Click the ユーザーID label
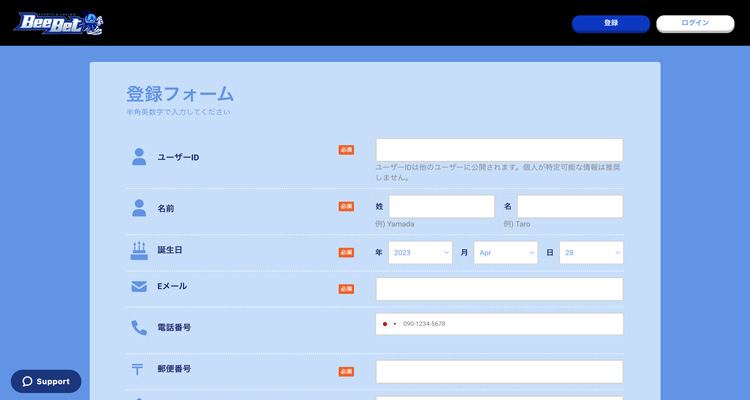Screen dimensions: 750x400 pyautogui.click(x=178, y=157)
